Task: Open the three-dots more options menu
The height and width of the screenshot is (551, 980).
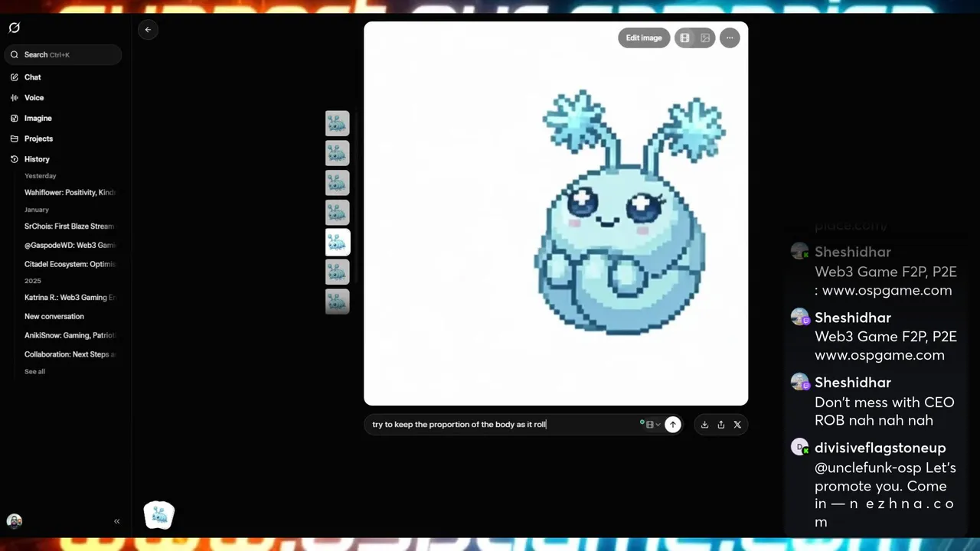Action: pyautogui.click(x=730, y=38)
